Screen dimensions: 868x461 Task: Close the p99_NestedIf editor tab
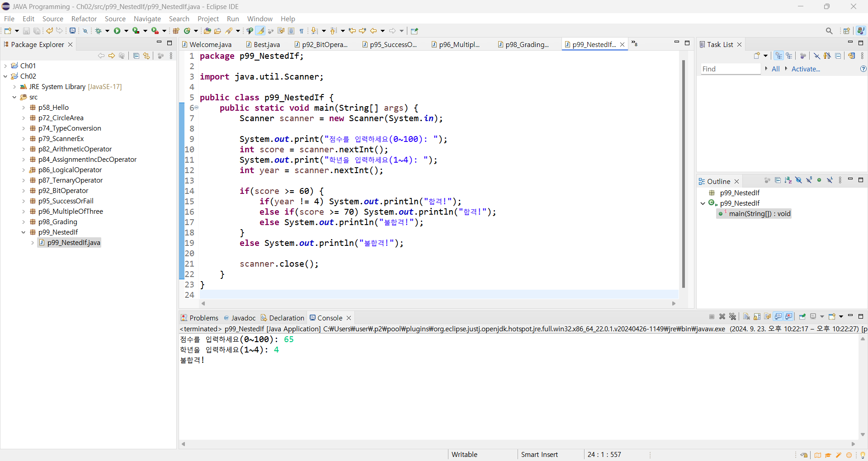coord(623,44)
